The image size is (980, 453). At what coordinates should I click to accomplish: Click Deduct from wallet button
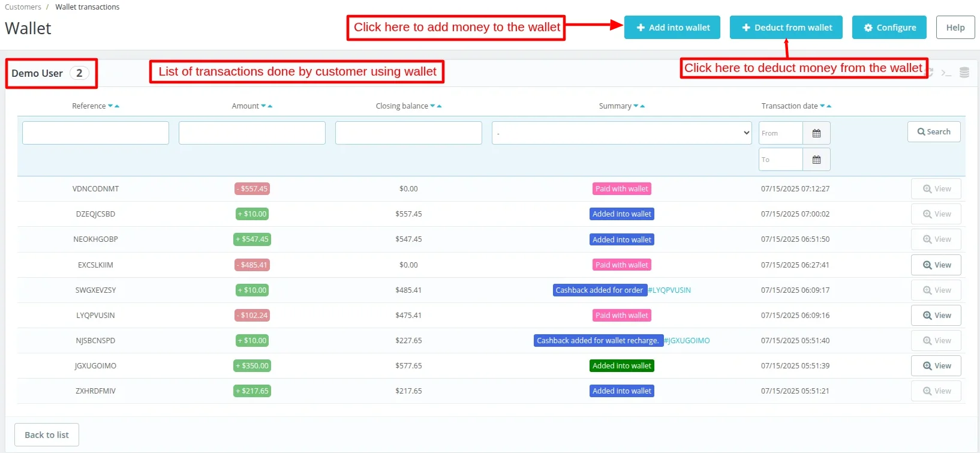tap(786, 28)
